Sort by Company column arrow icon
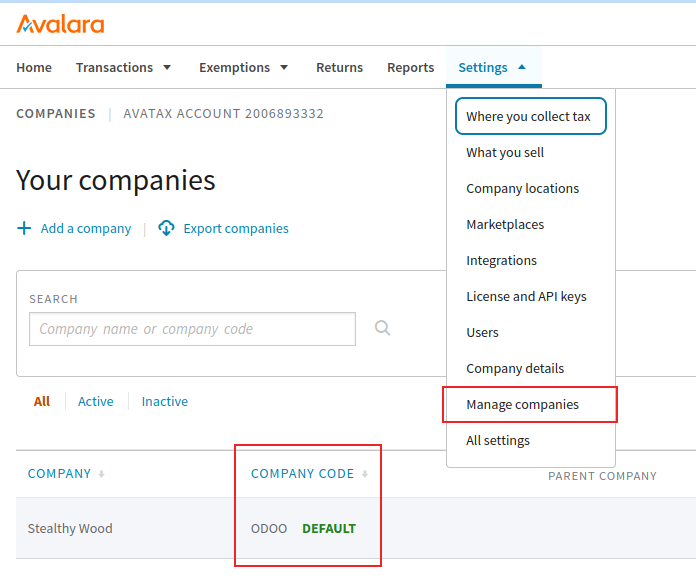Image resolution: width=696 pixels, height=588 pixels. [x=101, y=474]
